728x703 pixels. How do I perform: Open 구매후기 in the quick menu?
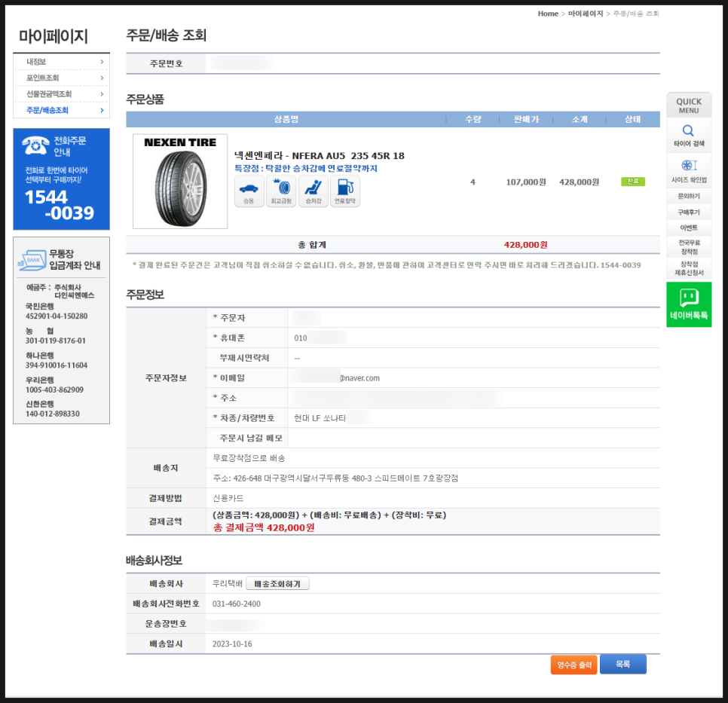point(689,212)
